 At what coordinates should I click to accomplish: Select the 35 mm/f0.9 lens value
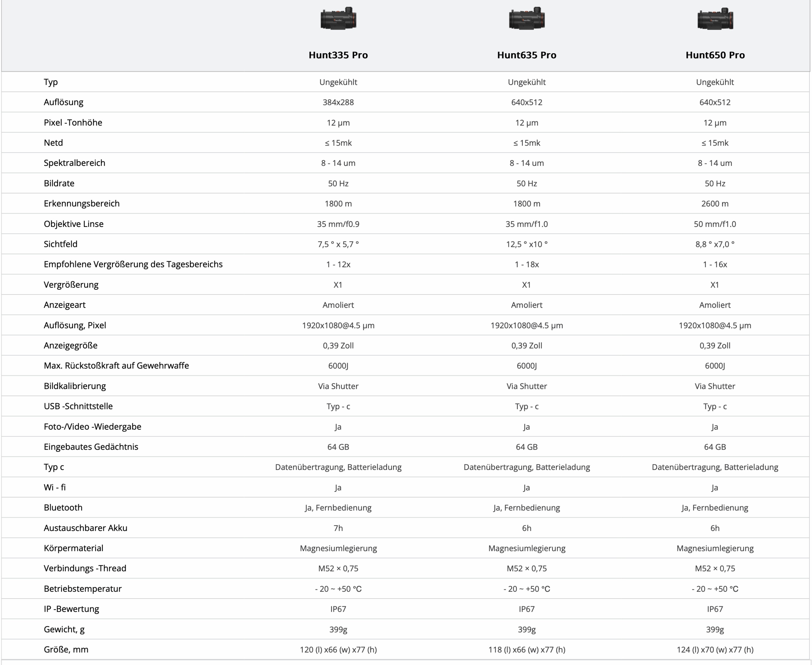click(x=338, y=224)
